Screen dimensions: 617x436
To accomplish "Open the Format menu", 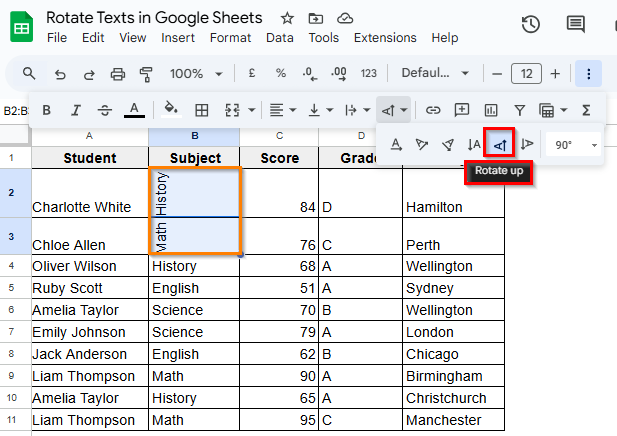I will pyautogui.click(x=230, y=38).
